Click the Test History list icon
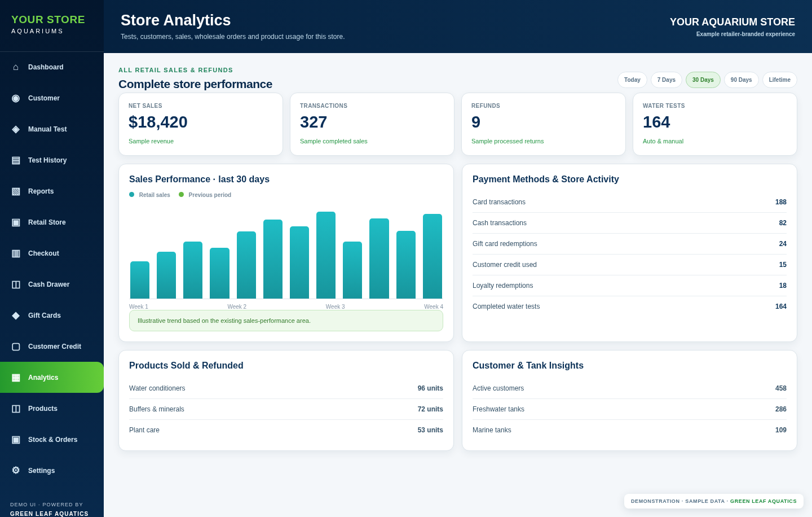This screenshot has height=517, width=812. click(x=16, y=160)
